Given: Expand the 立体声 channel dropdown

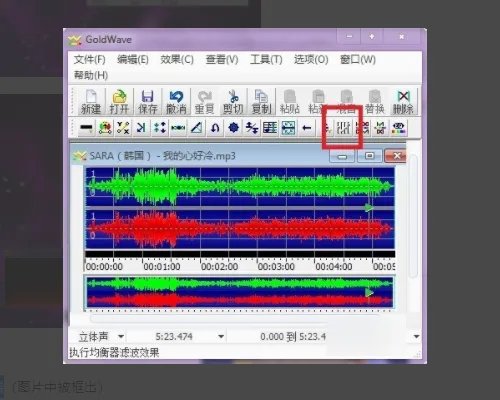Looking at the screenshot, I should click(121, 337).
